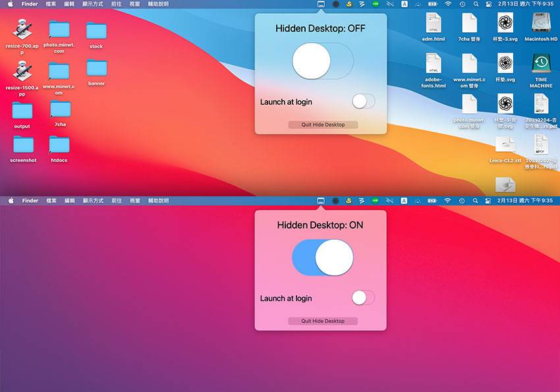Open Control Center icon in OFF screenshot menu bar
This screenshot has height=392, width=560.
tap(489, 5)
